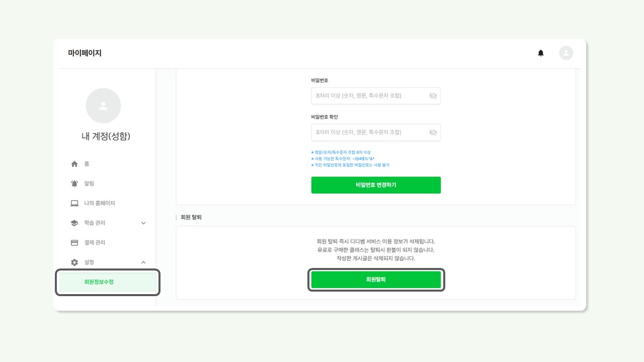Open the profile avatar in header
644x362 pixels.
pyautogui.click(x=566, y=53)
